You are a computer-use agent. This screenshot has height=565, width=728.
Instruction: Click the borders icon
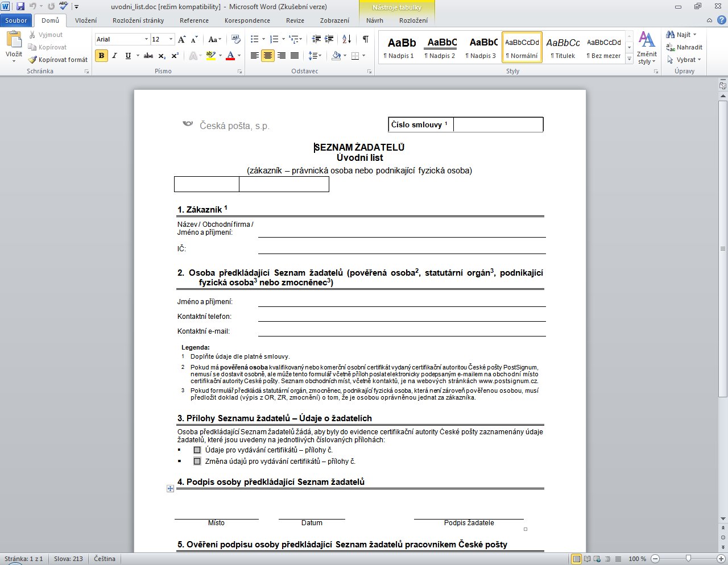[x=355, y=56]
